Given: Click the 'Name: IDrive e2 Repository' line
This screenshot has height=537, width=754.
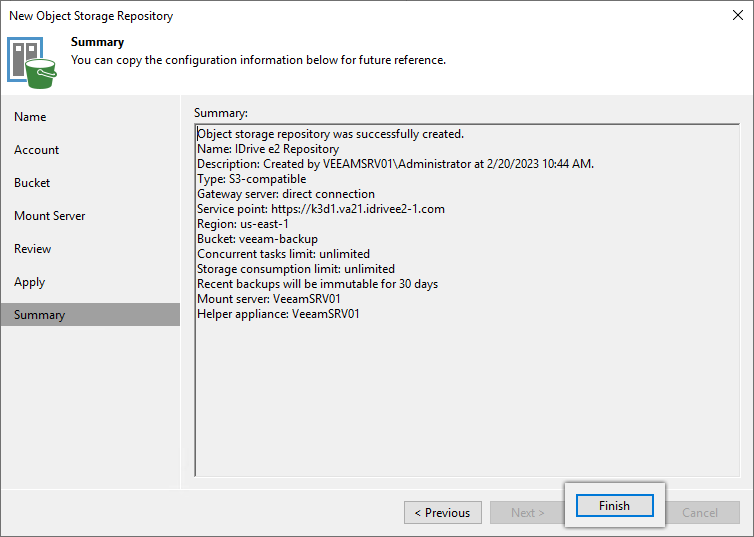Looking at the screenshot, I should (x=268, y=149).
